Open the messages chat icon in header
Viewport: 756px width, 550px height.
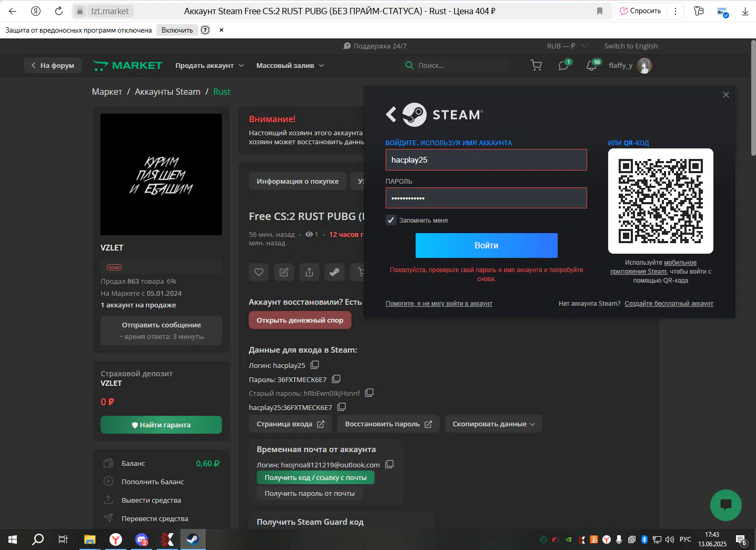[563, 65]
